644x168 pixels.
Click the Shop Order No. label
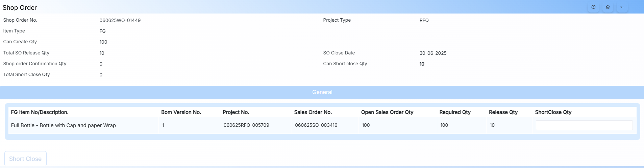pos(20,20)
